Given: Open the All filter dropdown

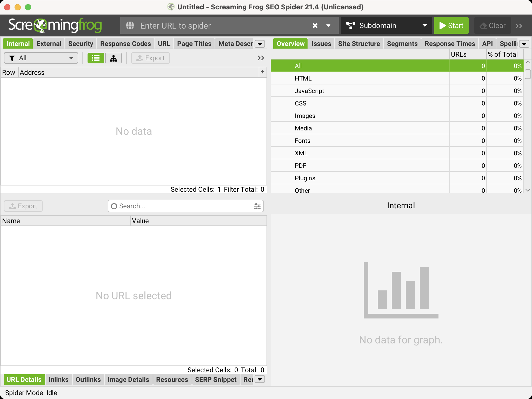Looking at the screenshot, I should 41,58.
